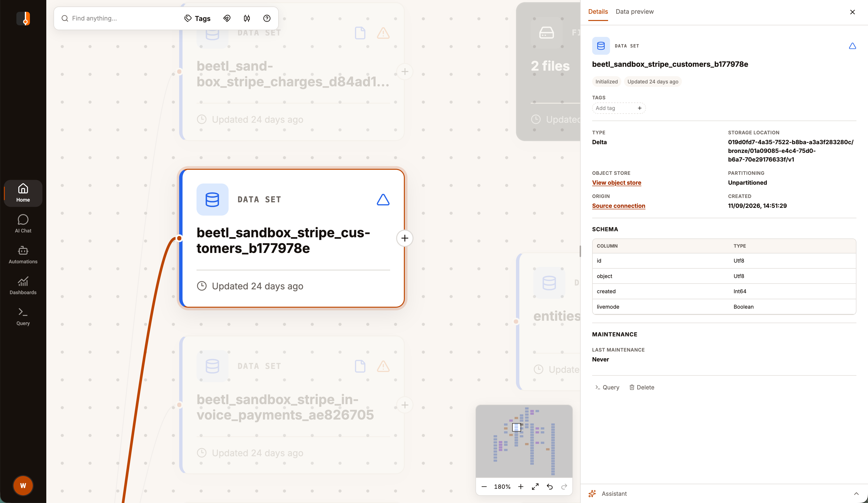The width and height of the screenshot is (868, 503).
Task: Zoom out the canvas with minus button
Action: (x=484, y=486)
